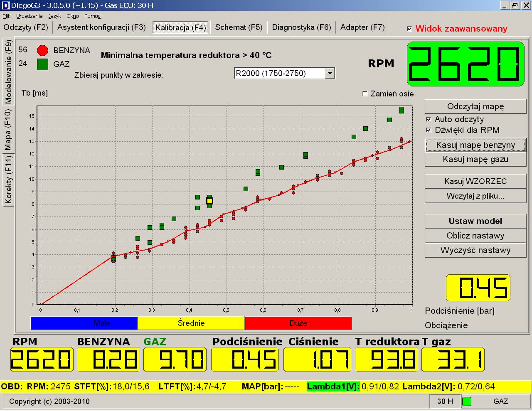The image size is (532, 411).
Task: Click the Minimalna temperatura reduktora label
Action: pyautogui.click(x=186, y=55)
